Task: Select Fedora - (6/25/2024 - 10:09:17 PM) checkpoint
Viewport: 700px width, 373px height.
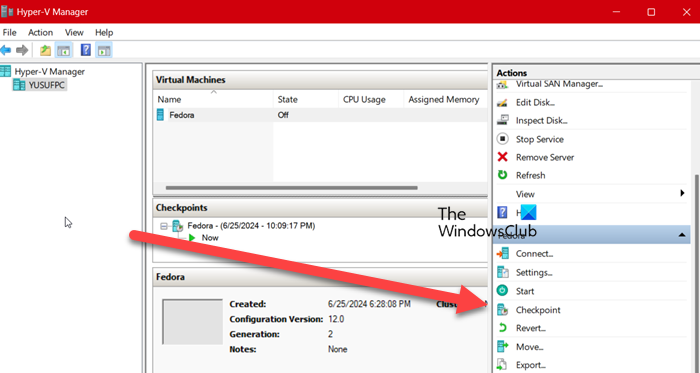Action: pyautogui.click(x=251, y=226)
